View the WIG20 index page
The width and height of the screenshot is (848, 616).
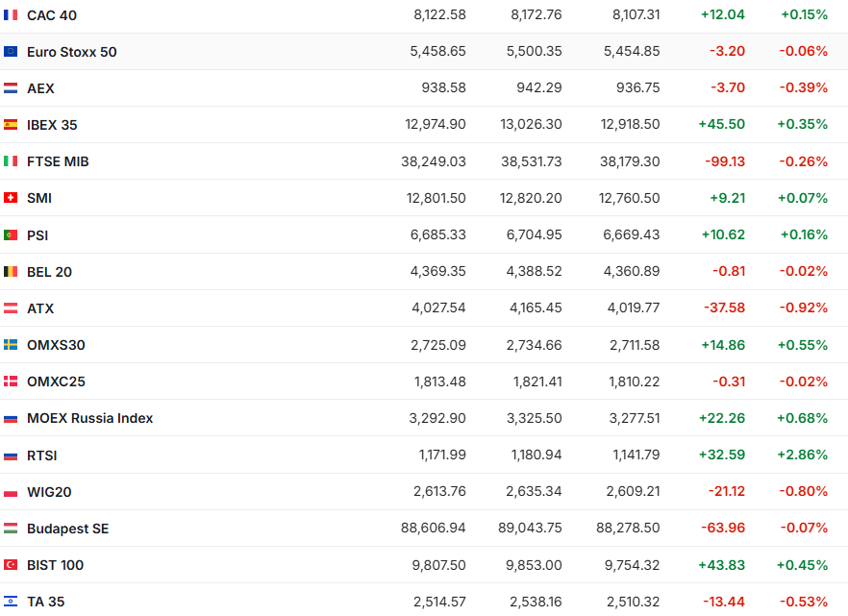tap(49, 492)
